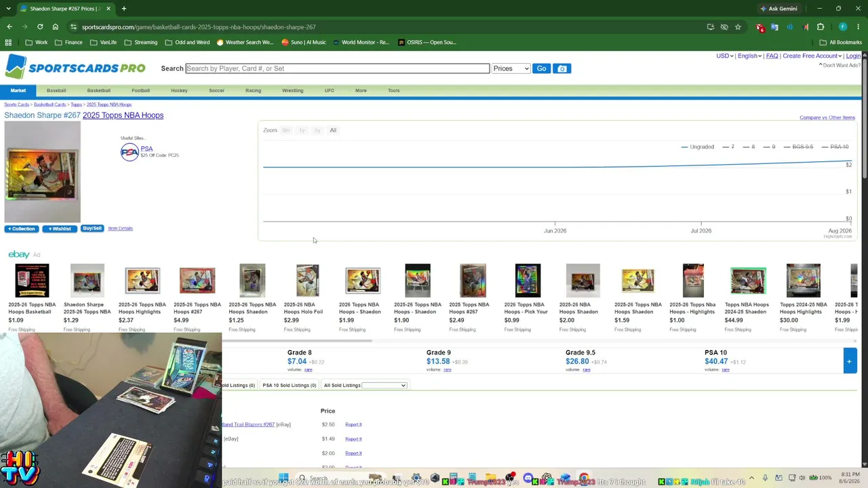This screenshot has width=868, height=488.
Task: Click the eye-slash tracking protection icon
Action: [x=724, y=27]
